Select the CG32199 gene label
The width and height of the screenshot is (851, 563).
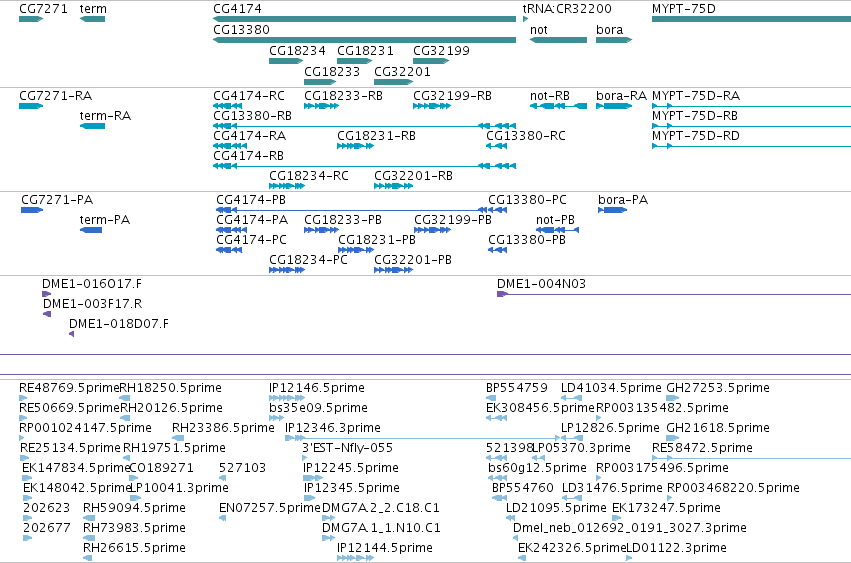441,50
